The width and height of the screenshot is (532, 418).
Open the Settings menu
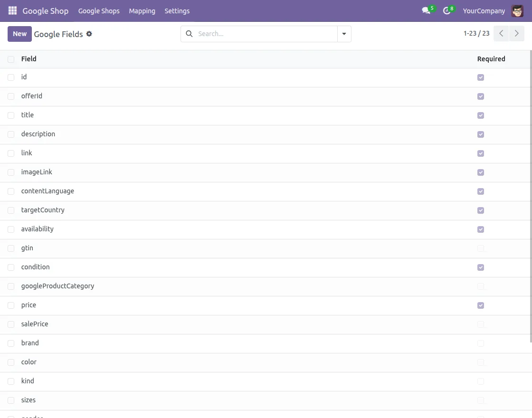click(177, 10)
